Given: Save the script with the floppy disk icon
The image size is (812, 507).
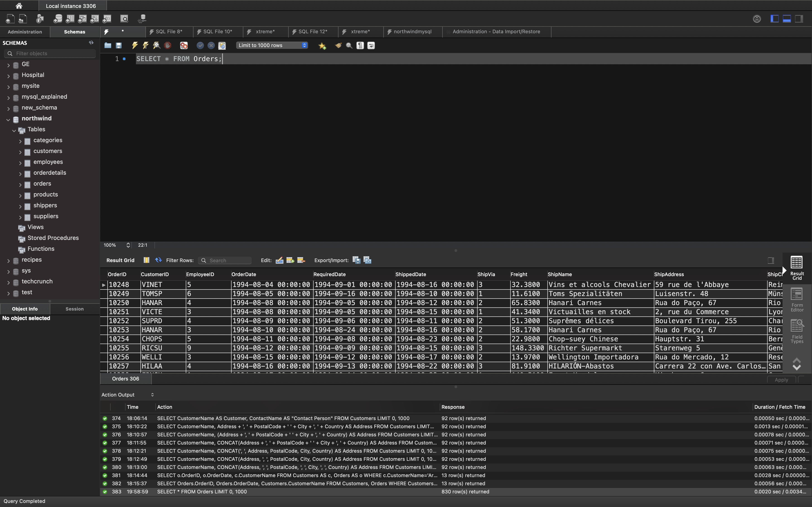Looking at the screenshot, I should [119, 45].
